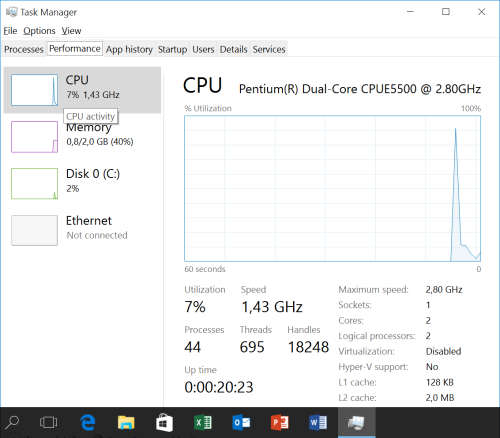Click the Processes count '44'
Screen dimensions: 500x438
192,347
